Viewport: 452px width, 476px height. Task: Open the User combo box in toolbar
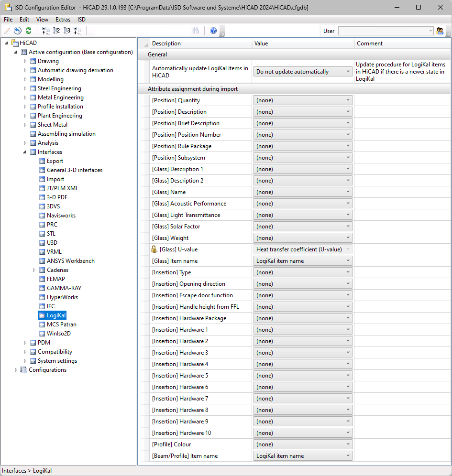pos(386,31)
